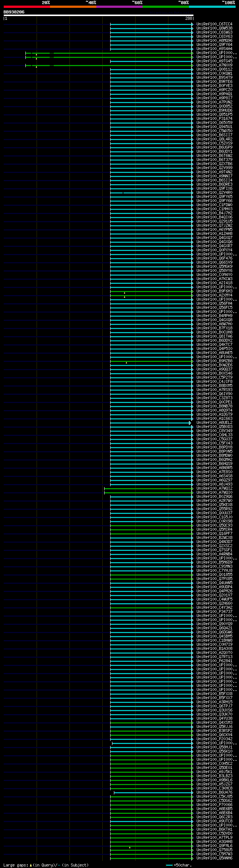Screen dimensions: 239x868
Task: Select the hit UniRef100_A7WQI0
Action: coord(214,493)
